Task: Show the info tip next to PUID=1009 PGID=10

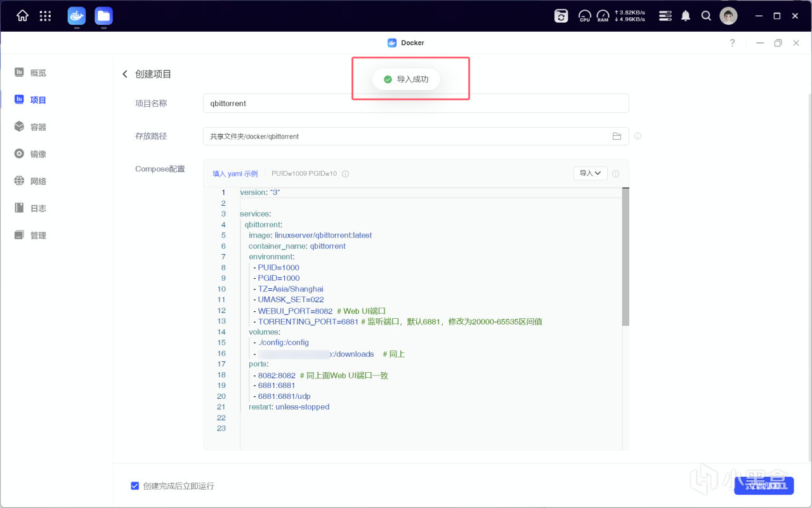Action: (345, 173)
